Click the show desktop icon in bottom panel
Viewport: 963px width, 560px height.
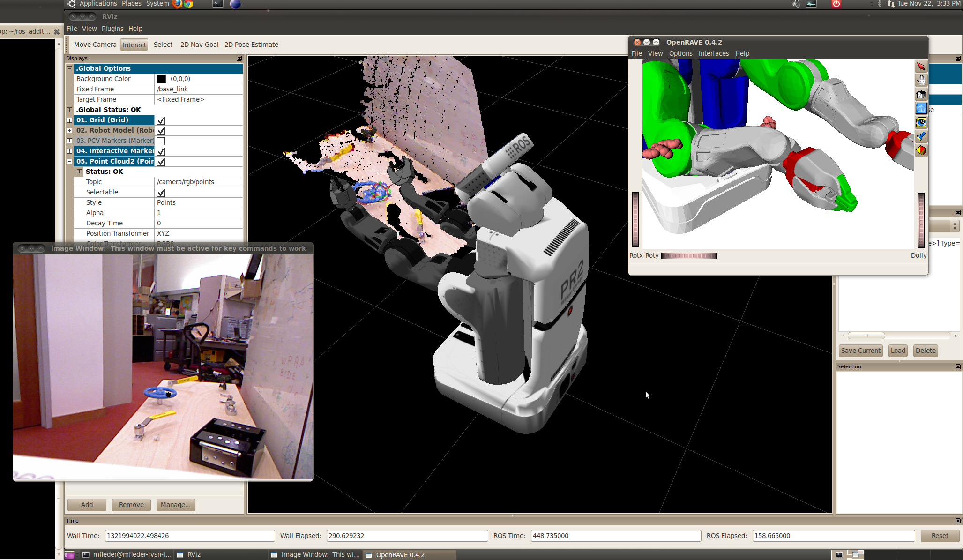[69, 555]
